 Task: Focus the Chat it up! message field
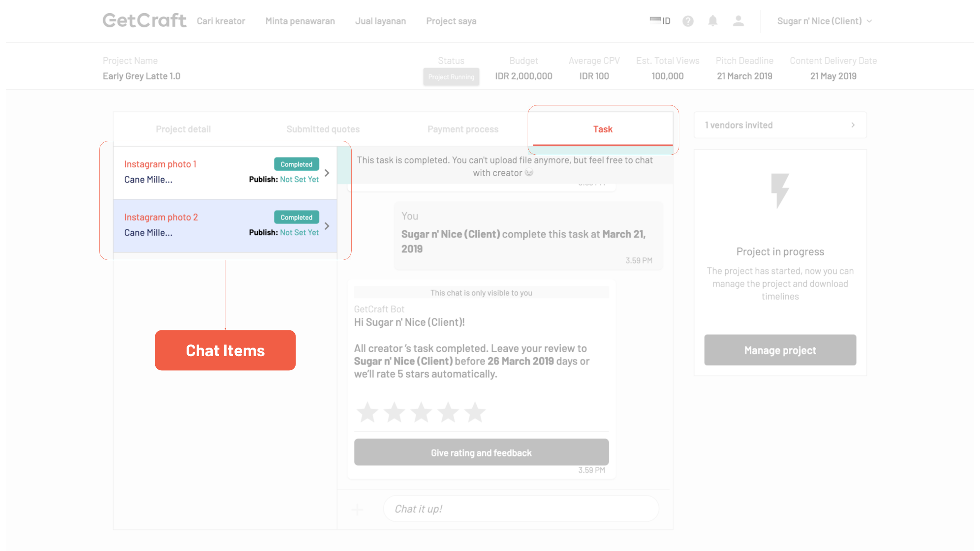tap(521, 509)
